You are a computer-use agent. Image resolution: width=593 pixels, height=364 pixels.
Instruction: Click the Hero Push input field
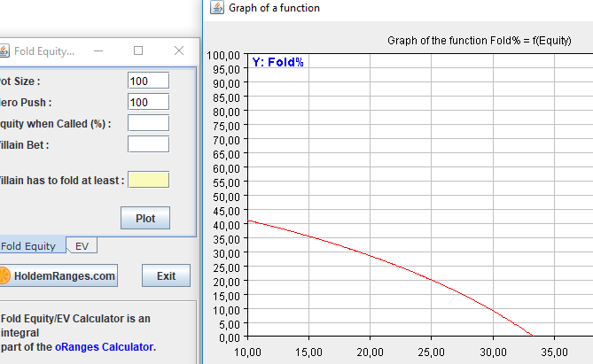(148, 102)
